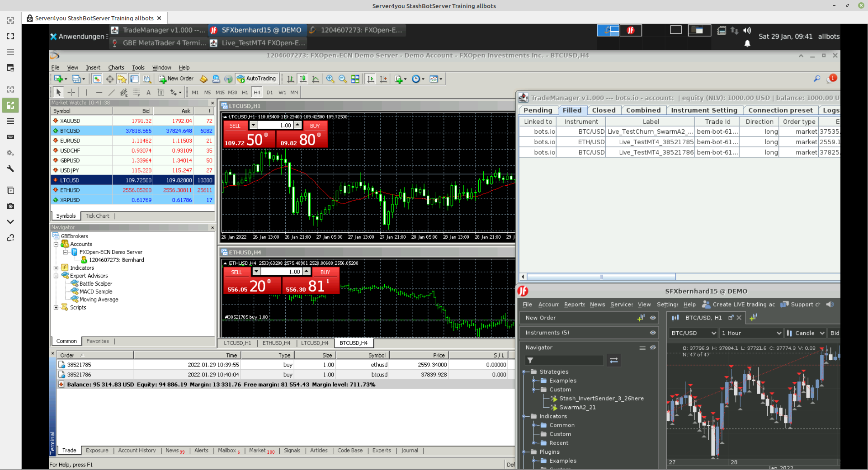Image resolution: width=868 pixels, height=470 pixels.
Task: Toggle the Market Watch window icon
Action: click(x=97, y=79)
